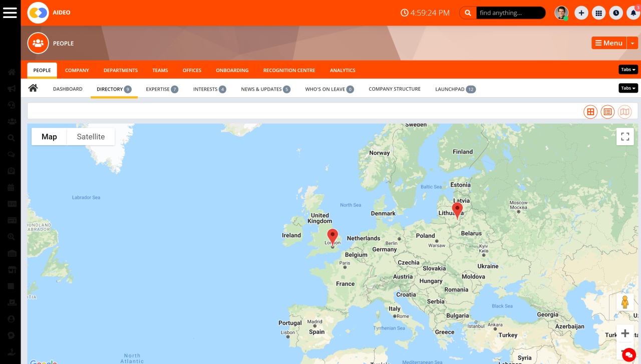
Task: Click the plus button to create new content
Action: click(x=581, y=13)
